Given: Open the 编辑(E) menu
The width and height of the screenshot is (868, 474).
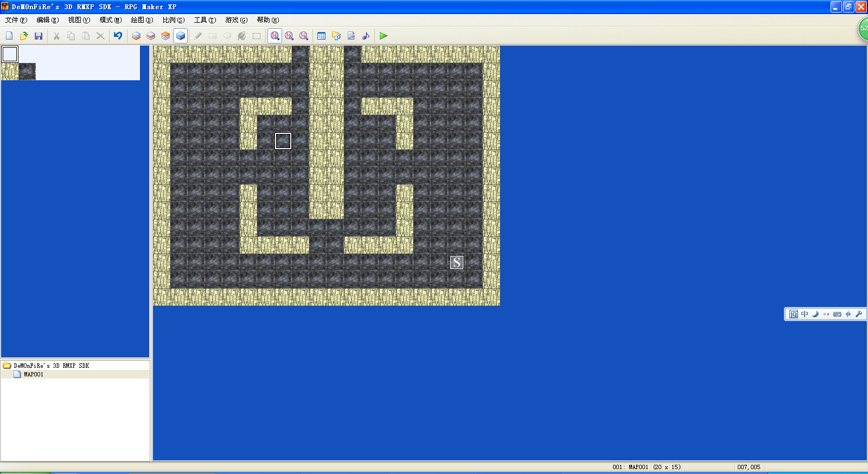Looking at the screenshot, I should 48,20.
